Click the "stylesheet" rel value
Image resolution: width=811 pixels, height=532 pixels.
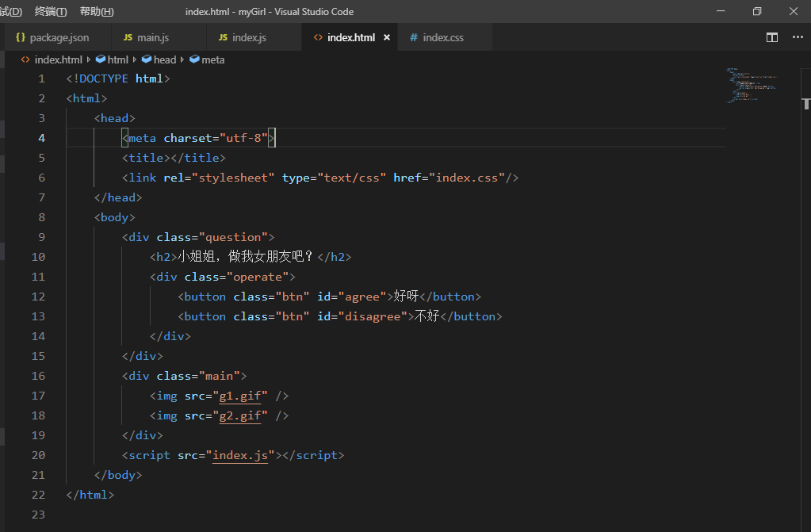tap(233, 178)
